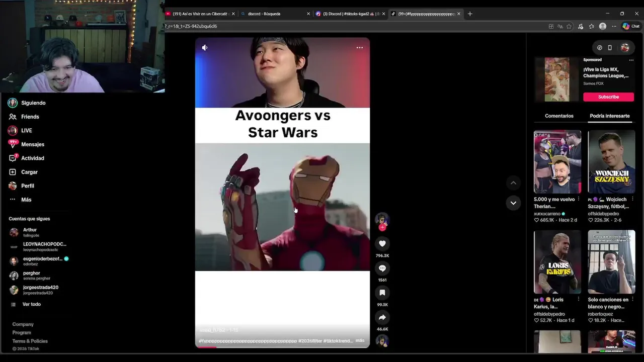Open browser profile avatar icon

point(603,26)
